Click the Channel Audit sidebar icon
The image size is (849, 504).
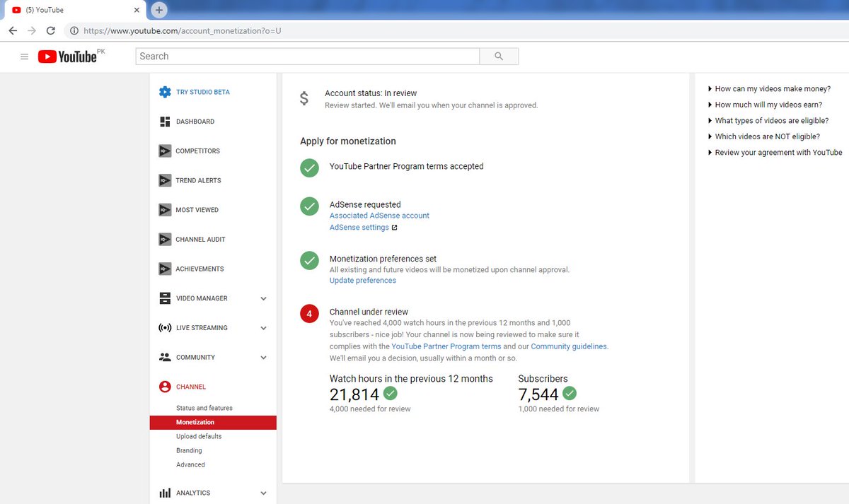(x=165, y=240)
